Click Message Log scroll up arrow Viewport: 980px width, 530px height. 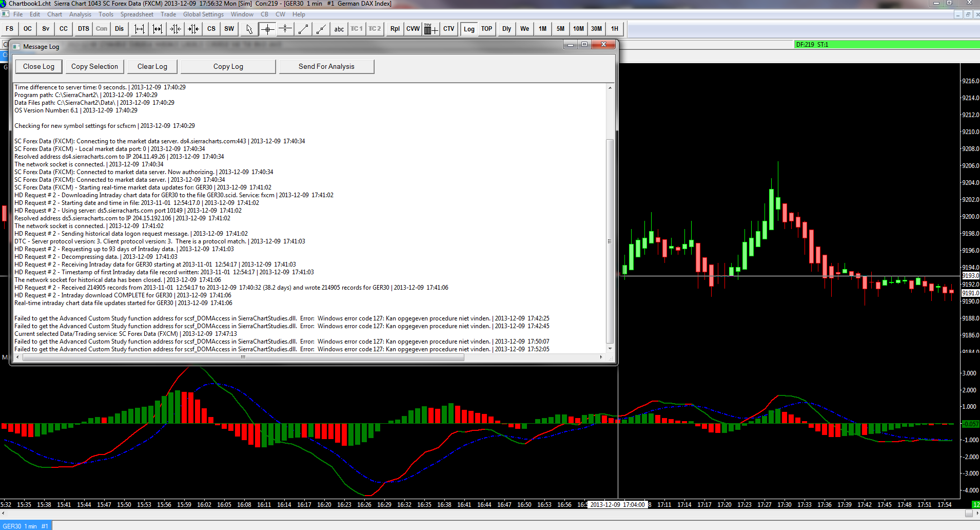click(x=610, y=88)
